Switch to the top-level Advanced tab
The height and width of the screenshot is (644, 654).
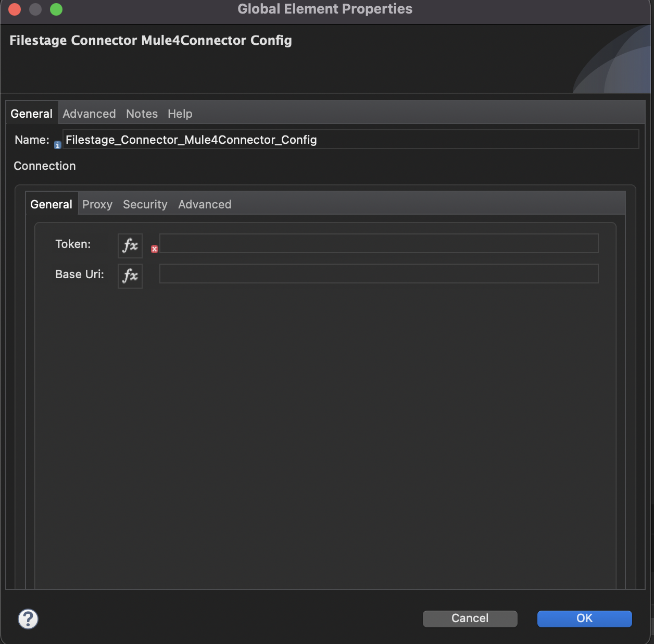point(90,114)
